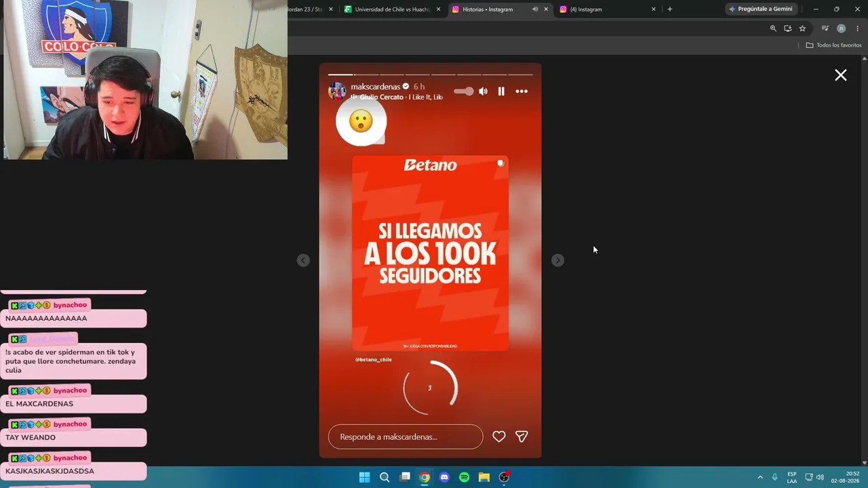
Task: Open the Chrome zoom magnifier icon
Action: pos(773,28)
